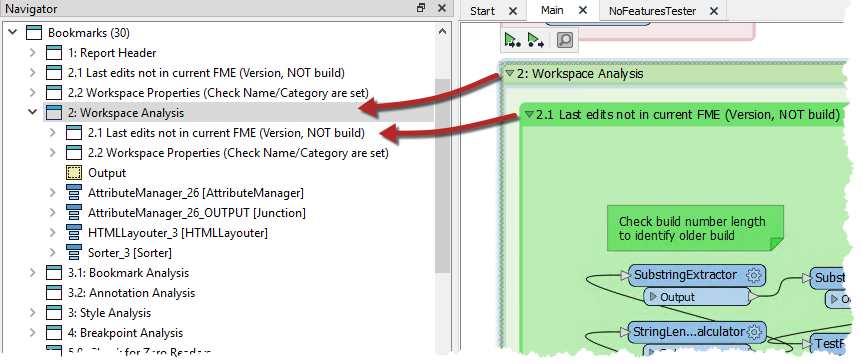Image resolution: width=862 pixels, height=364 pixels.
Task: Click transformer icon beside AttributeManager_26 [AttributeManager]
Action: [x=74, y=193]
